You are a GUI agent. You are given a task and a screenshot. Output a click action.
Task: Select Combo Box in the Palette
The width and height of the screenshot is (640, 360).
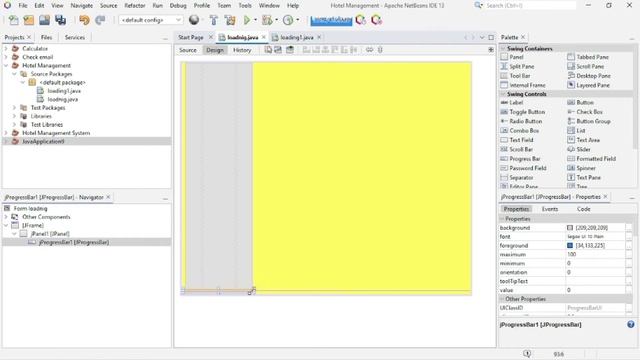coord(520,131)
